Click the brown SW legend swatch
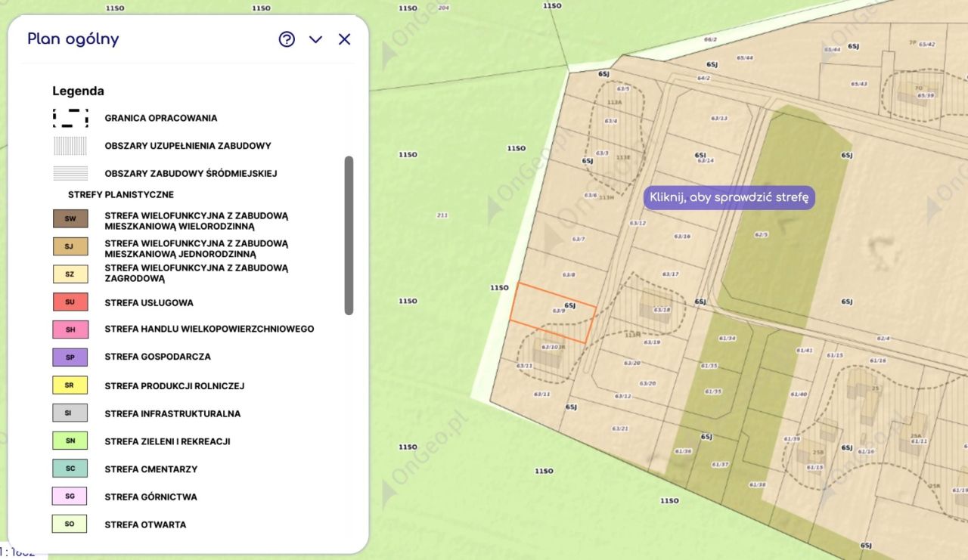This screenshot has height=560, width=968. coord(70,219)
